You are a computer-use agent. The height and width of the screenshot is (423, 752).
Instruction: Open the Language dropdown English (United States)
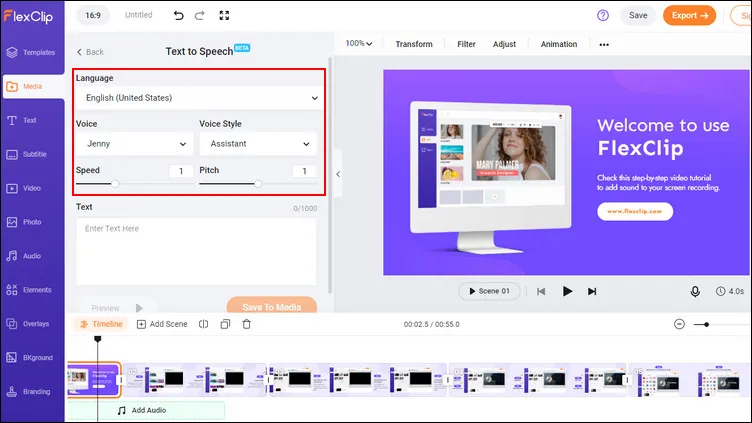[x=200, y=98]
